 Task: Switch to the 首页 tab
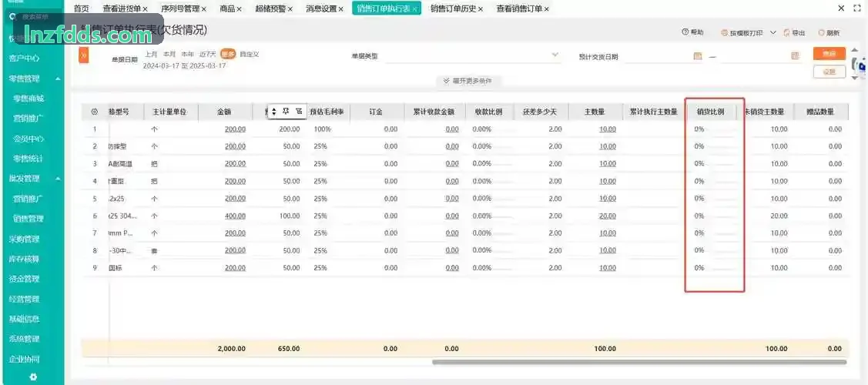point(82,8)
